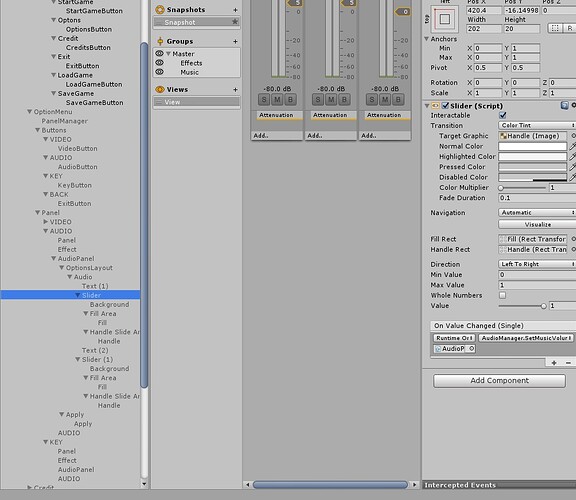576x500 pixels.
Task: Click the Add Component button
Action: click(x=499, y=381)
